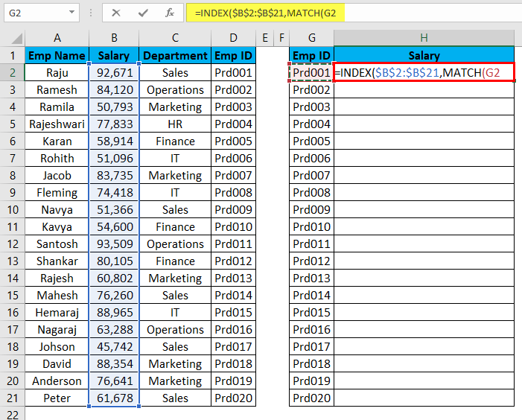
Task: Select column E header
Action: point(265,38)
